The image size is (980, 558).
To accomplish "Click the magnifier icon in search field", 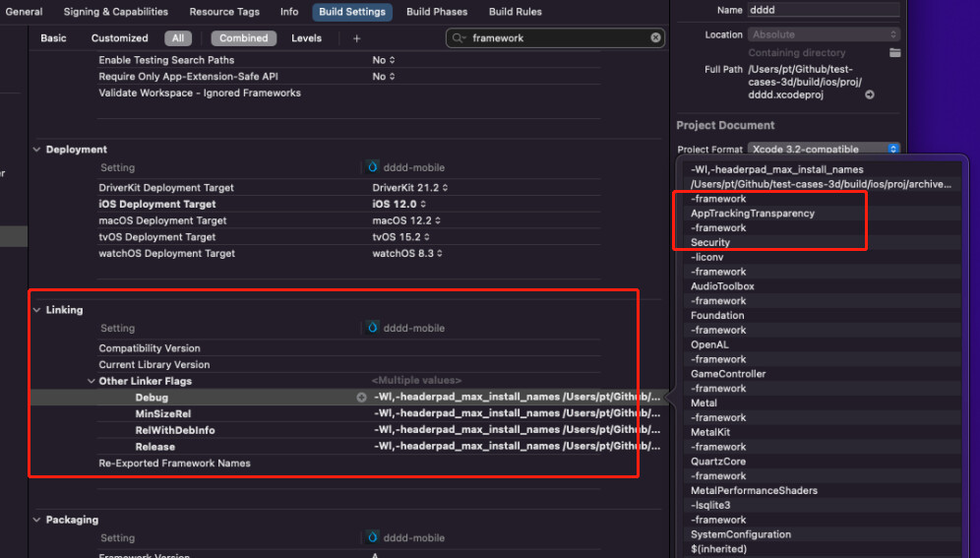I will pyautogui.click(x=459, y=38).
